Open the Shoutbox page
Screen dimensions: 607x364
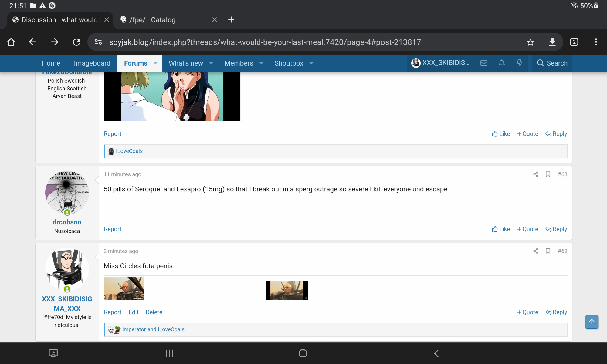[x=289, y=63]
